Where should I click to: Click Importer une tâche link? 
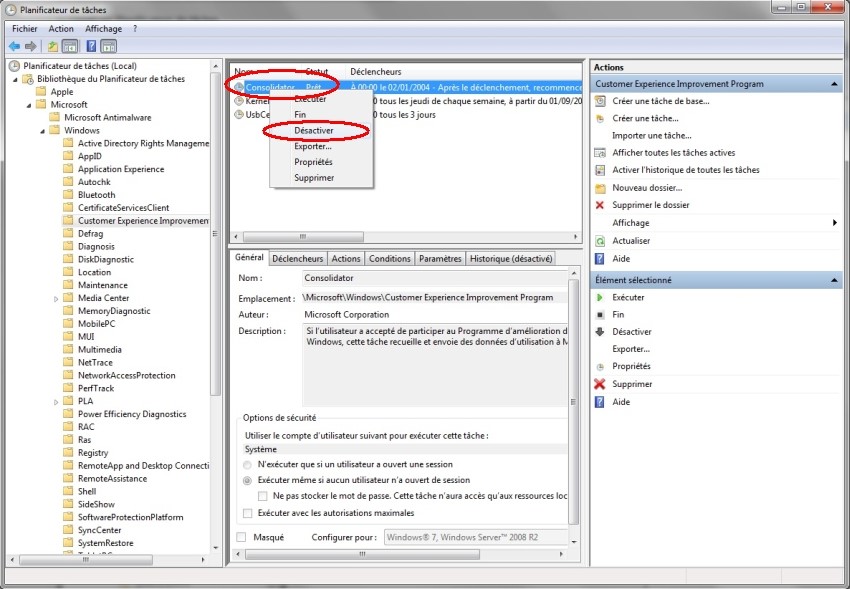click(x=651, y=135)
